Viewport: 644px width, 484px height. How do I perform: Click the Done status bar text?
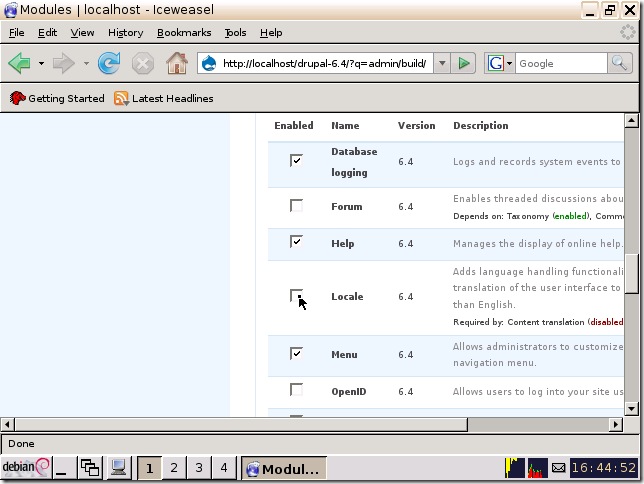point(21,444)
